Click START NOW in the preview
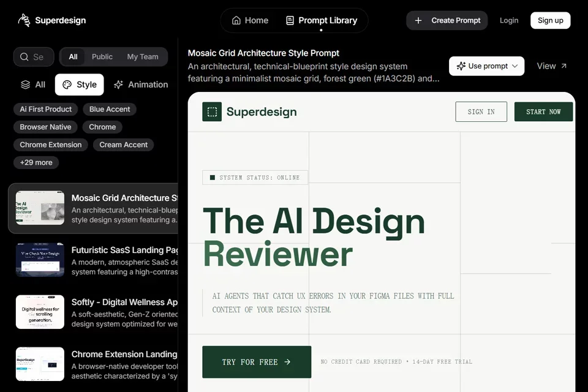Viewport: 588px width, 392px height. tap(543, 112)
